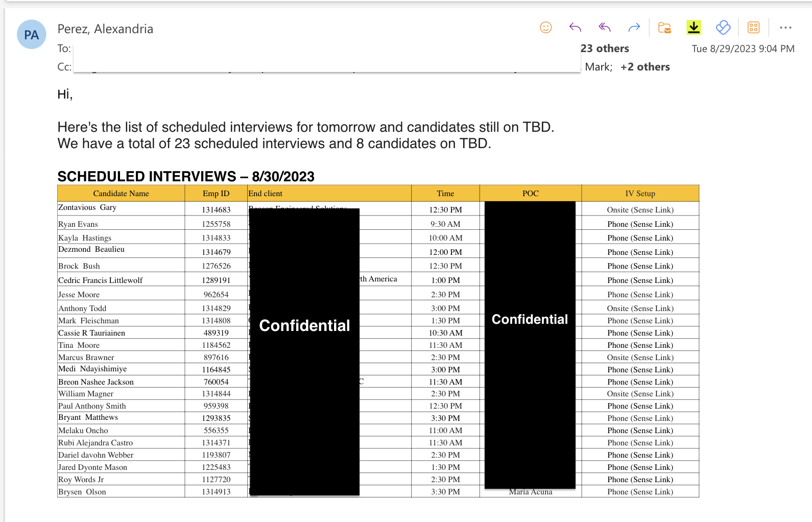Click the IV Setup column header

[640, 194]
